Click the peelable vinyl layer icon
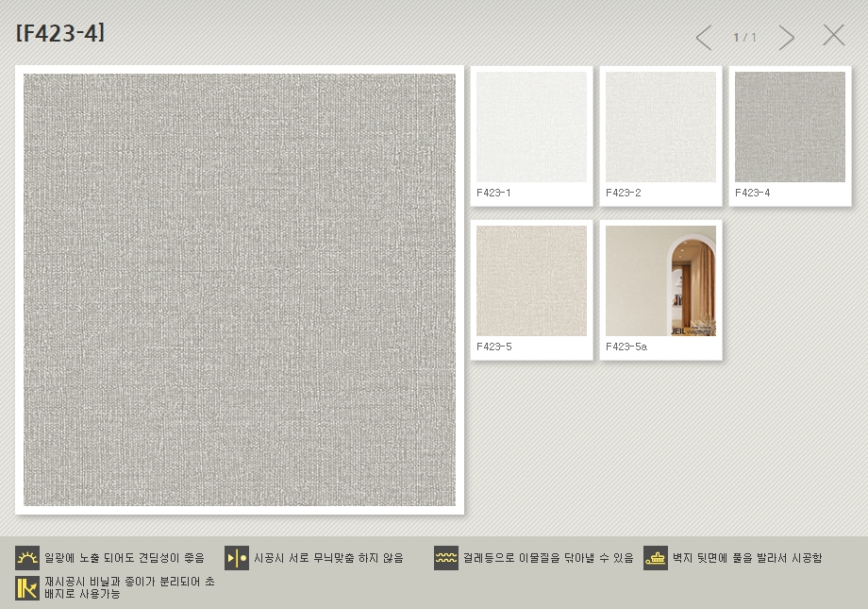The height and width of the screenshot is (609, 868). (26, 588)
